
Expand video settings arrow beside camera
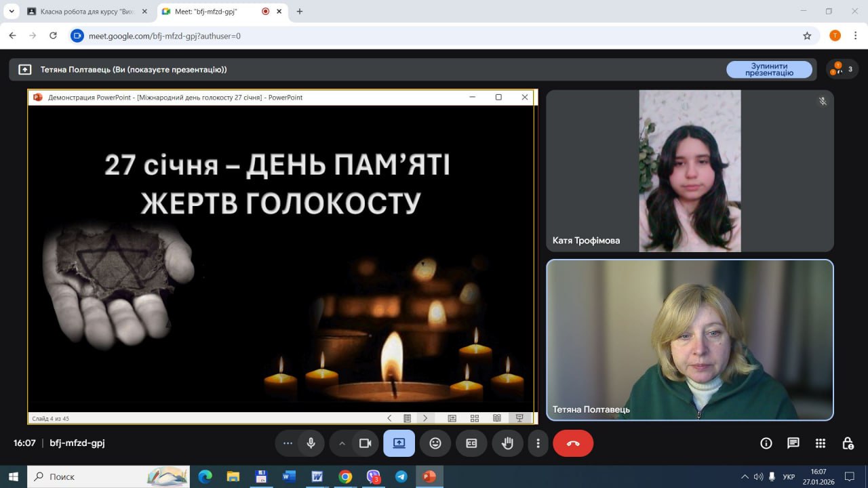[x=342, y=443]
